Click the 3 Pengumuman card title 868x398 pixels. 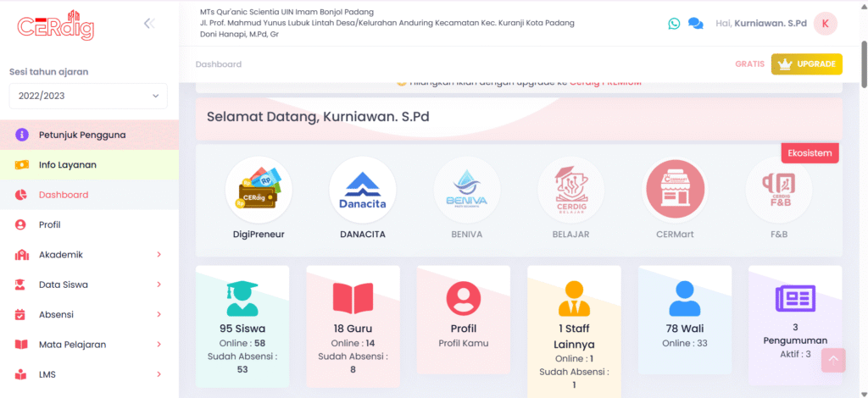pos(795,334)
